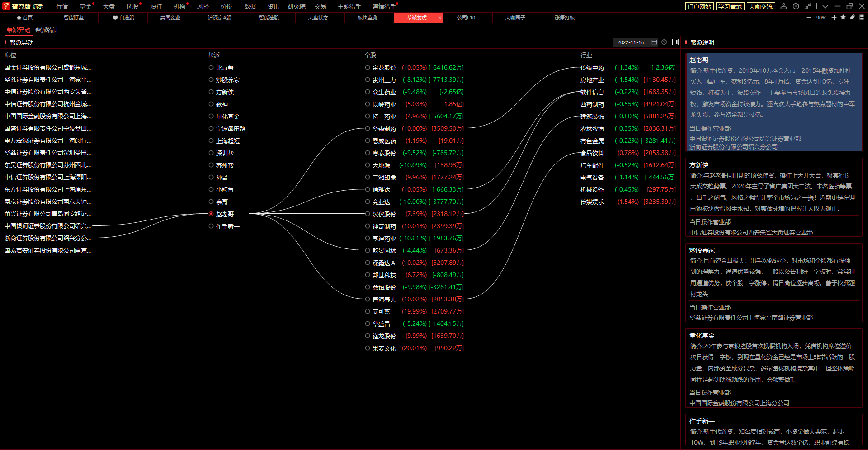Open the 舆情捕手 menu
Image resolution: width=868 pixels, height=450 pixels.
384,6
